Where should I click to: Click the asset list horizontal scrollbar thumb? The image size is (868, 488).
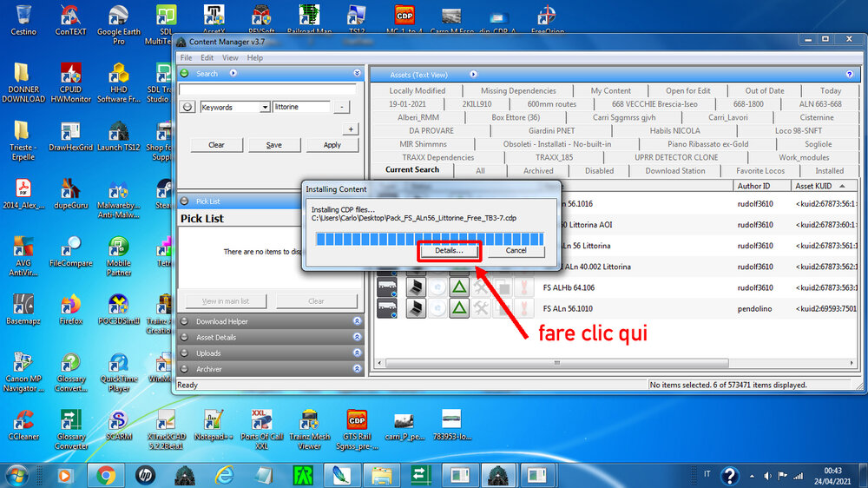557,363
